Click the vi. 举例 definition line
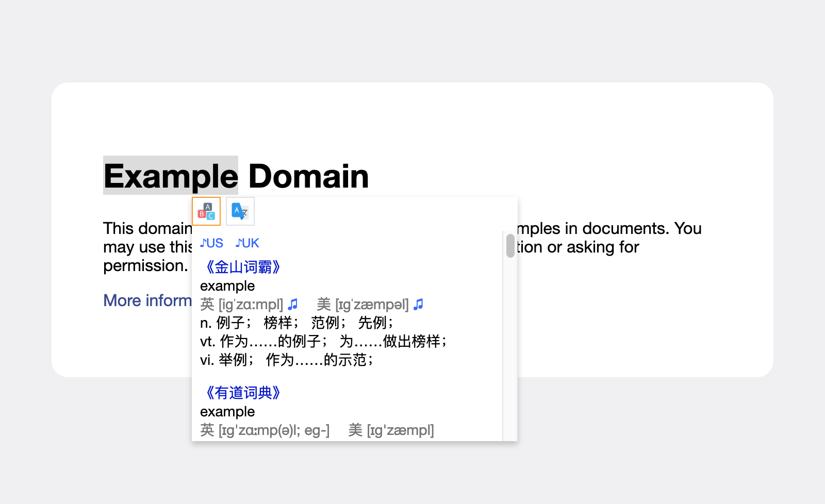The image size is (825, 504). point(287,360)
